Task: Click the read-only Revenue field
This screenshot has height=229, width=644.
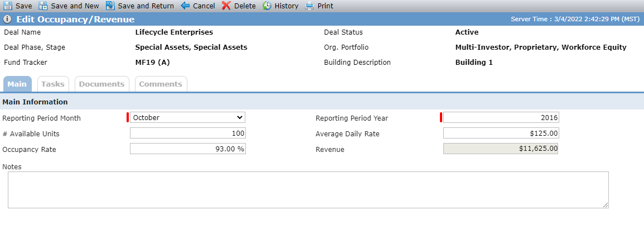Action: pos(501,149)
